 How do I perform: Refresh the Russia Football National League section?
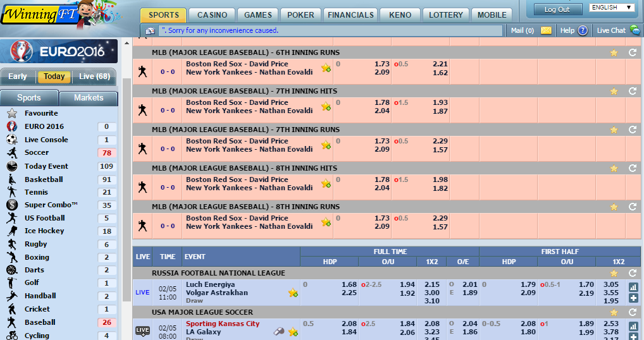pos(633,273)
